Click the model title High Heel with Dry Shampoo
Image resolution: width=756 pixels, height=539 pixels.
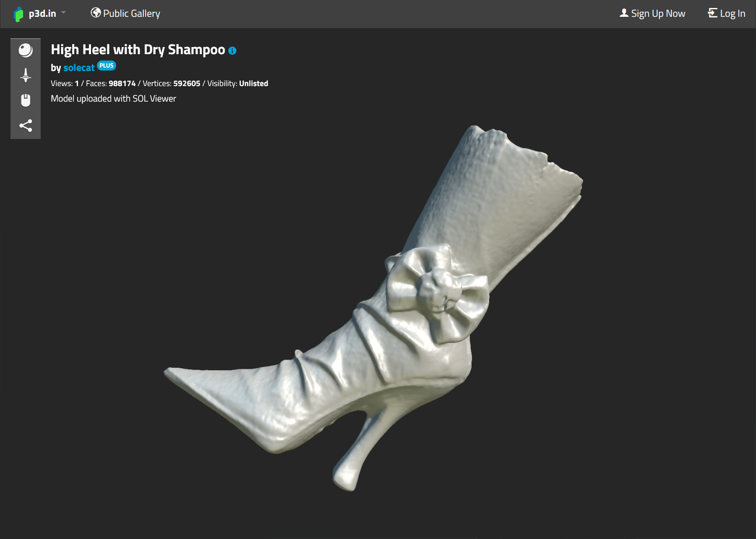pos(138,50)
